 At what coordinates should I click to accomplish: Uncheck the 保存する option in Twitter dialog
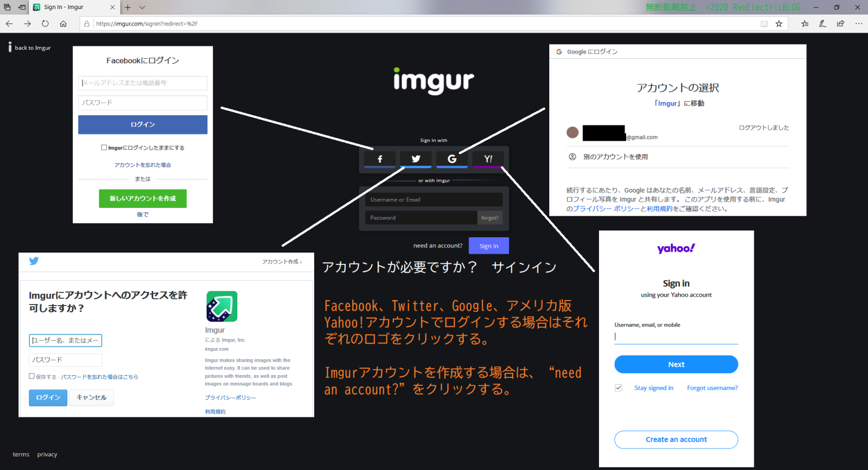click(31, 376)
